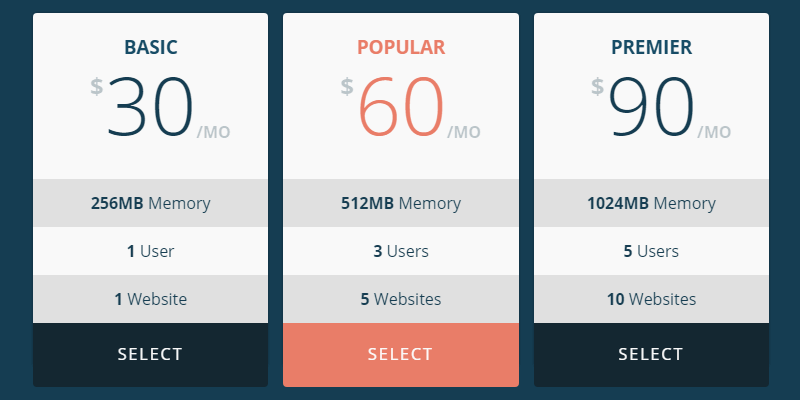The image size is (800, 400).
Task: Click the $90 per month price
Action: 650,106
